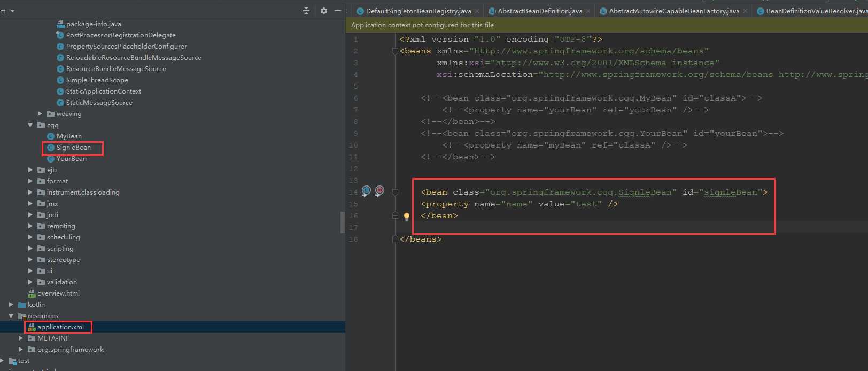868x371 pixels.
Task: Expand the ejb package
Action: point(30,170)
